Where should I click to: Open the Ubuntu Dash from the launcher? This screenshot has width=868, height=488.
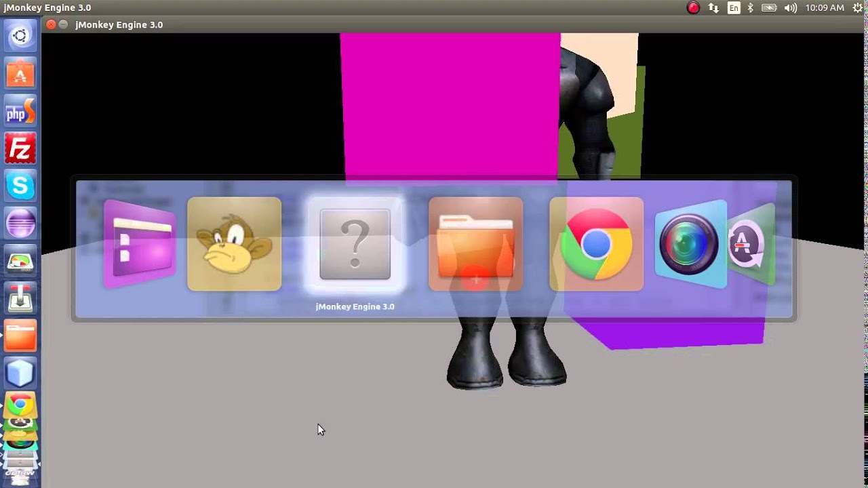tap(20, 35)
